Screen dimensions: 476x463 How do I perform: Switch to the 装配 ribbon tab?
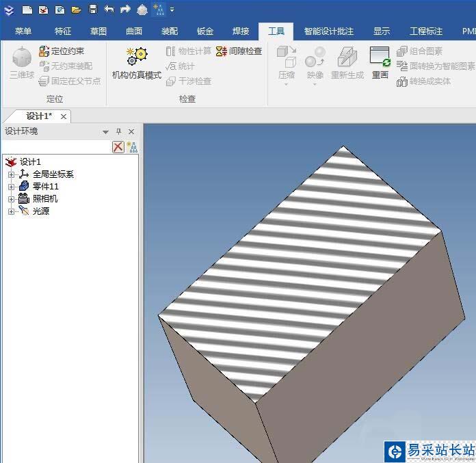click(x=170, y=31)
